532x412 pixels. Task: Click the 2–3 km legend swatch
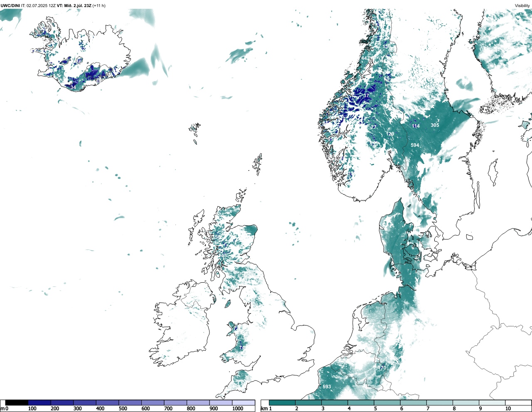pos(308,402)
